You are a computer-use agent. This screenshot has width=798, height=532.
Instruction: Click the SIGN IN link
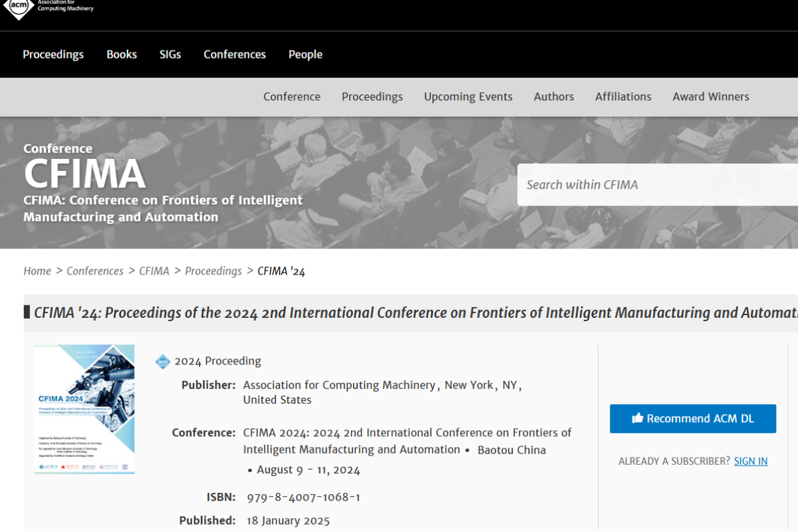751,461
